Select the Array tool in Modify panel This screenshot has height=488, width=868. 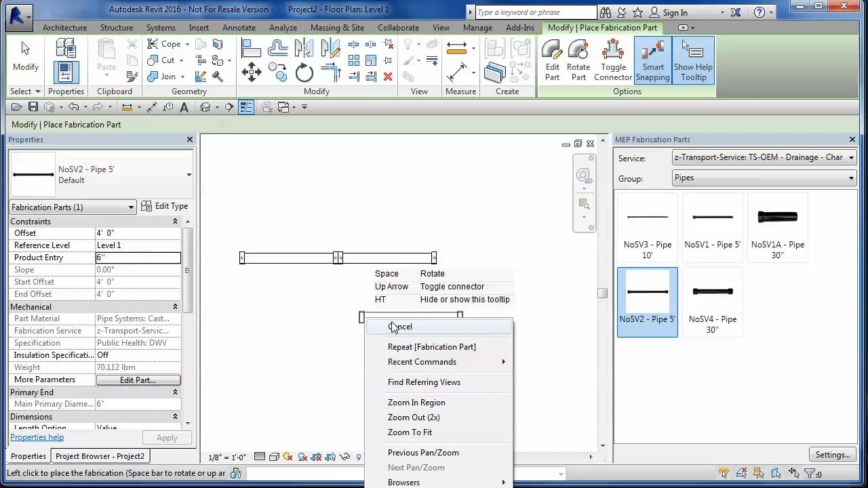[354, 60]
